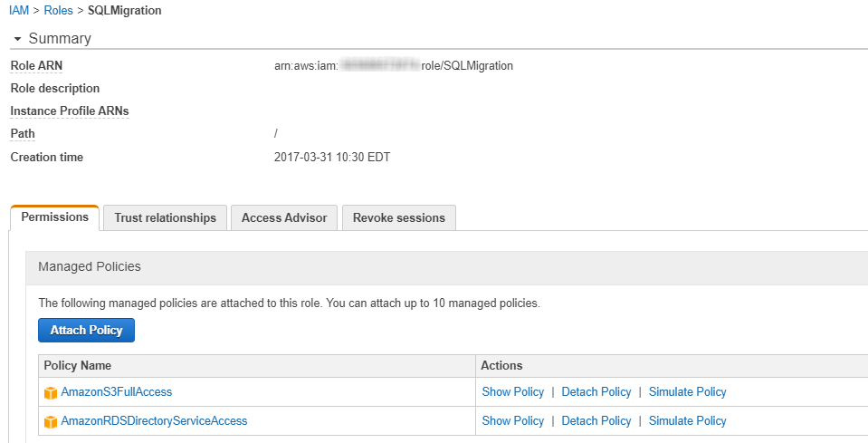Screen dimensions: 868x443
Task: Select the Permissions tab
Action: point(55,217)
